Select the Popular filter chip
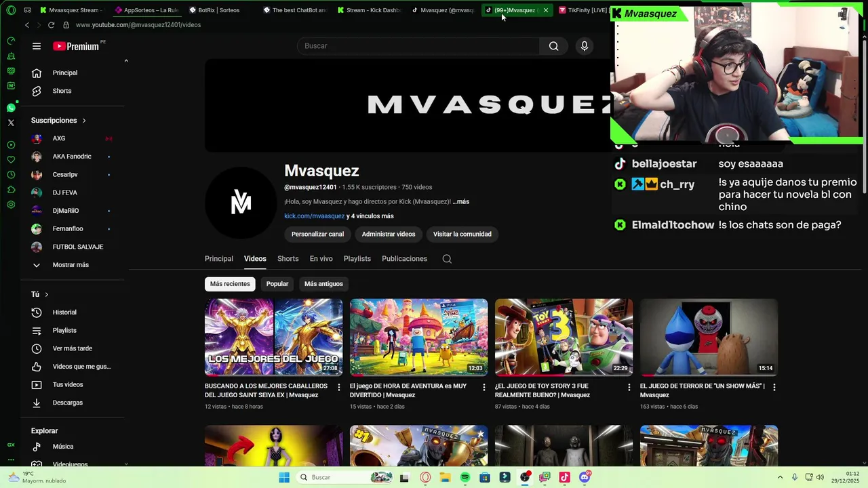 (277, 284)
